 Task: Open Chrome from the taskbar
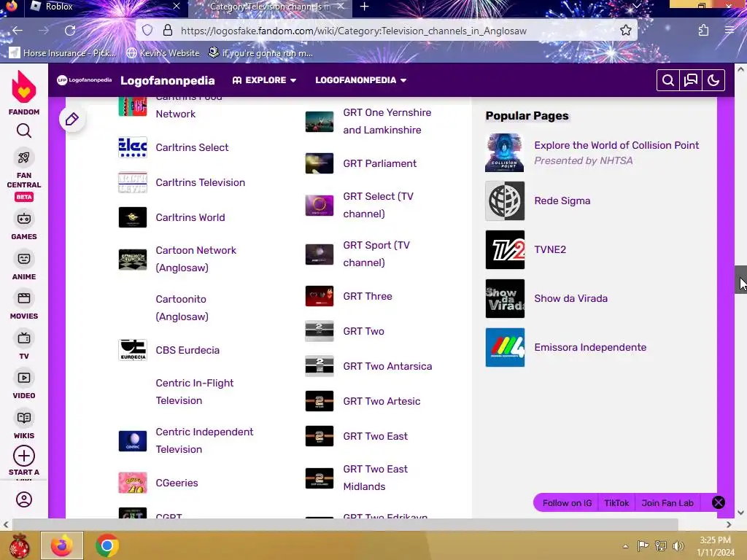pyautogui.click(x=107, y=545)
